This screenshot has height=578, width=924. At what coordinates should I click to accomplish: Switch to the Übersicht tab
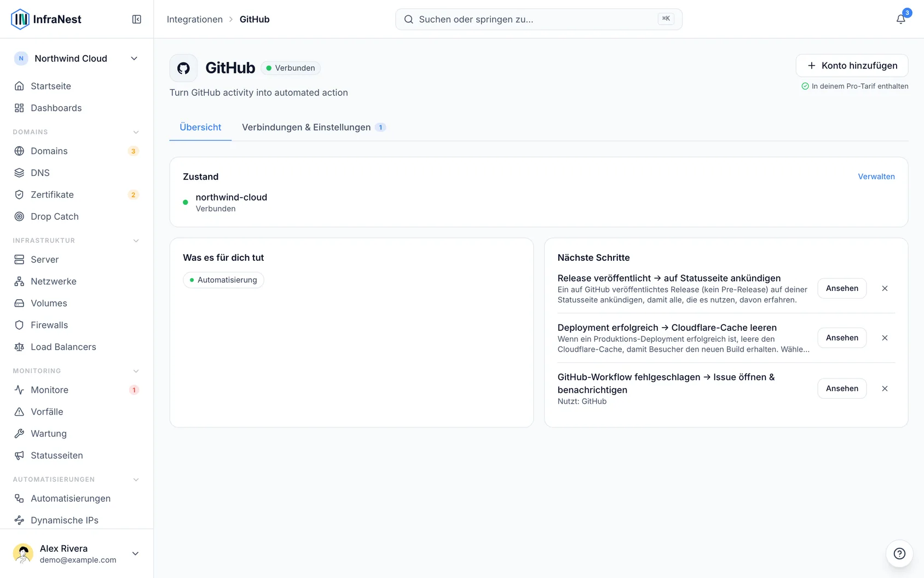[200, 127]
